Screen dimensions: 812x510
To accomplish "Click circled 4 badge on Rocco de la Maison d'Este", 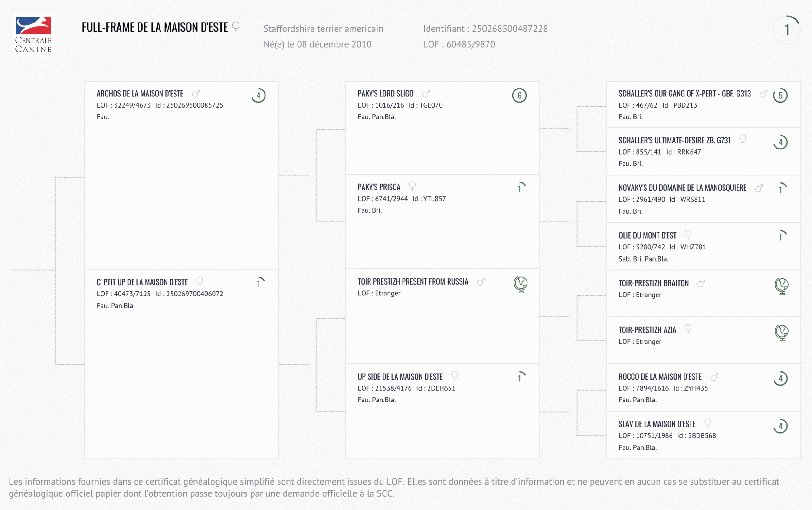I will [780, 378].
